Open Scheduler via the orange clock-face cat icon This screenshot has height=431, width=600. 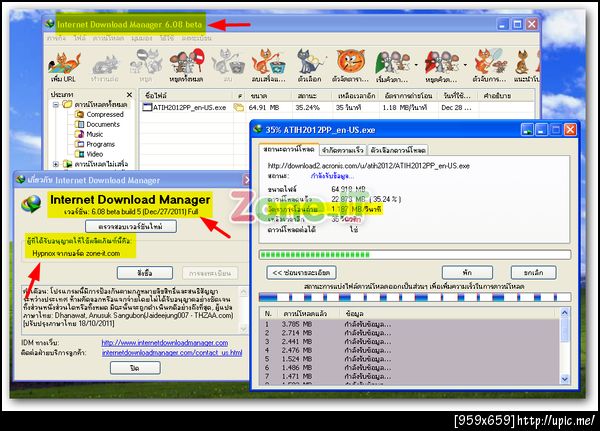click(x=351, y=61)
